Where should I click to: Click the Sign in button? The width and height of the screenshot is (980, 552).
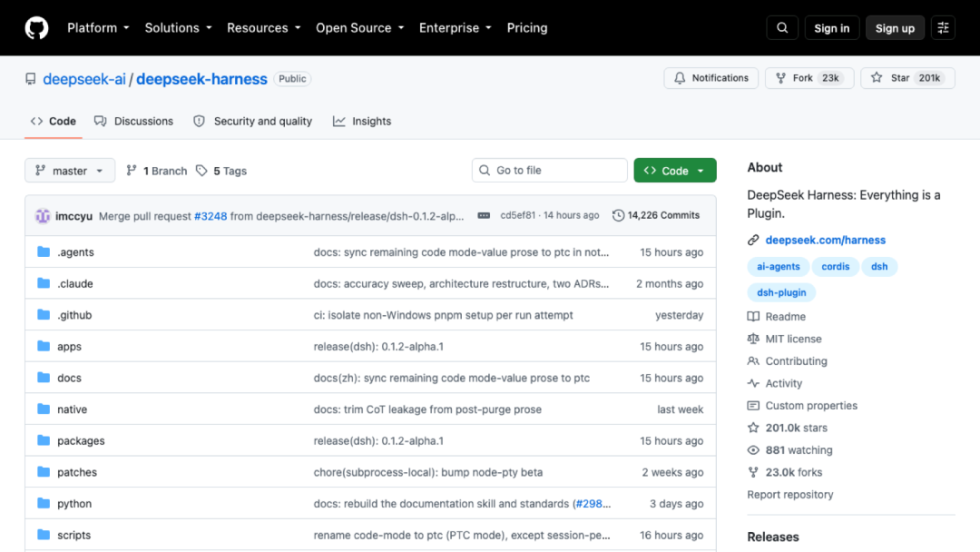[832, 28]
